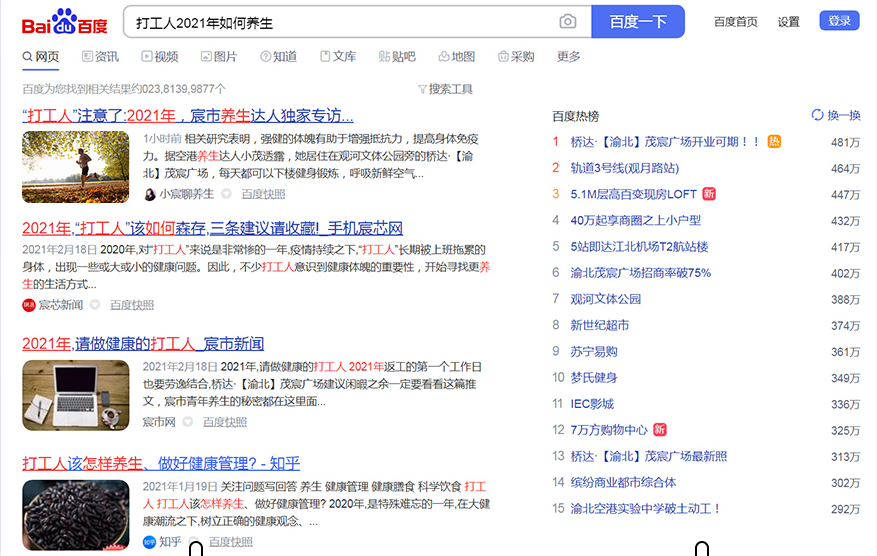Click hot count 481万

tap(845, 143)
